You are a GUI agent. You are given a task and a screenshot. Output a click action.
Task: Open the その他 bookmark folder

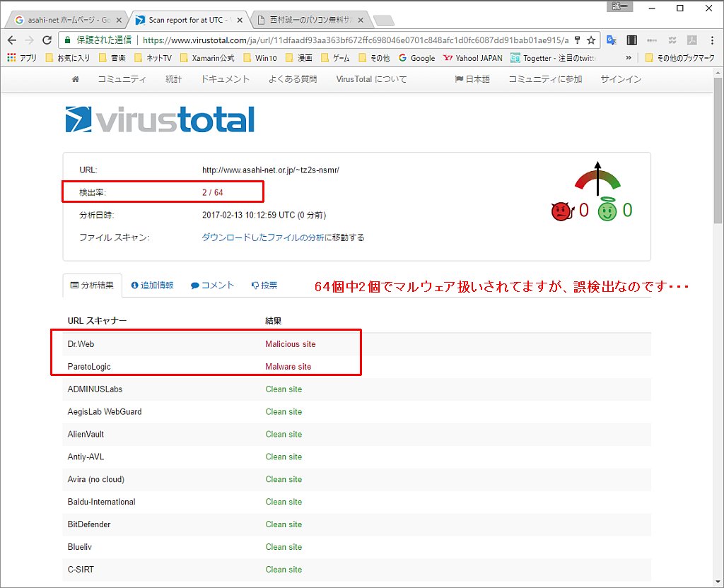click(375, 58)
